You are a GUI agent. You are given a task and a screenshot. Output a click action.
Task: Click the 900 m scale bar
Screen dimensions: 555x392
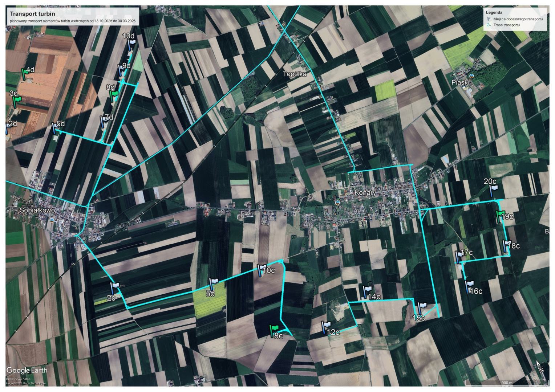507,383
